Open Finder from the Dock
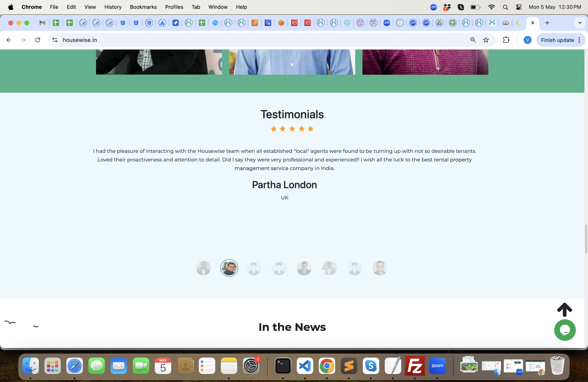This screenshot has height=382, width=588. pos(30,366)
